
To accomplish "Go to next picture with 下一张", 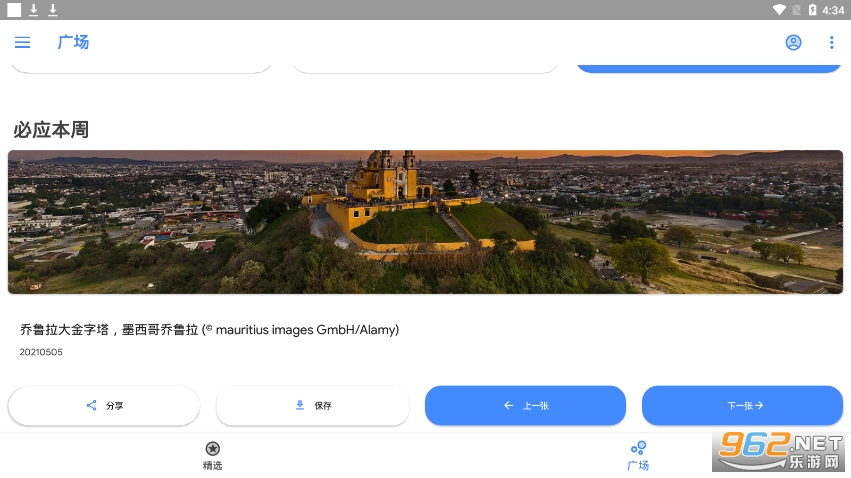I will tap(742, 406).
